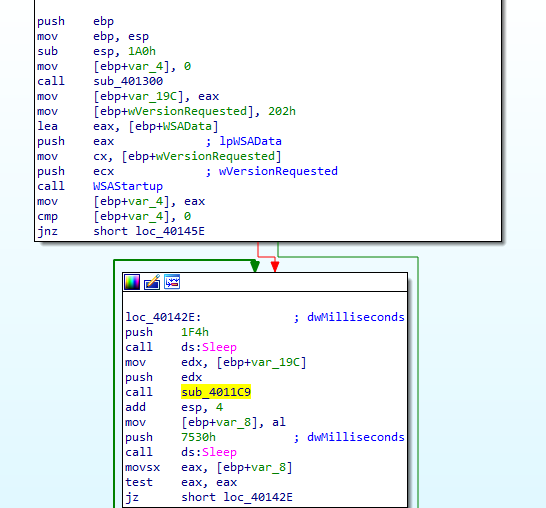Click the 202h constant value

[282, 111]
